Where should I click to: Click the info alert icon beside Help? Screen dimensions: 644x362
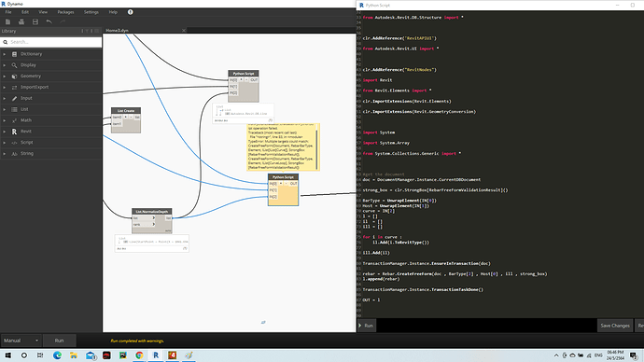point(130,12)
